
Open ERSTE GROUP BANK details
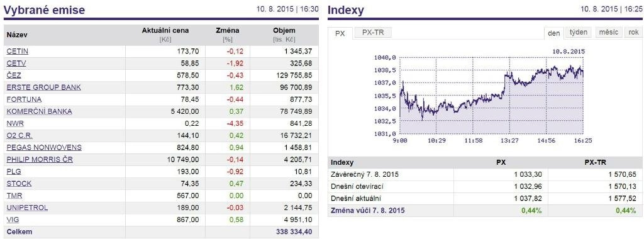pyautogui.click(x=43, y=87)
